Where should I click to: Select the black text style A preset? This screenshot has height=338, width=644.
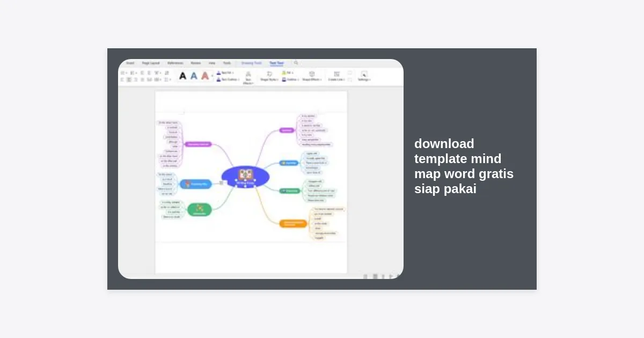pos(182,76)
